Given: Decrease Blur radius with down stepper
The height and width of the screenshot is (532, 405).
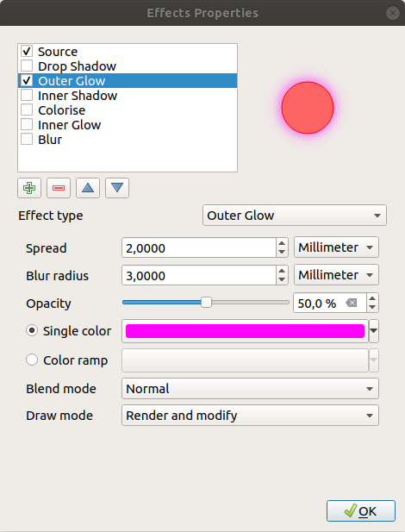Looking at the screenshot, I should tap(282, 280).
